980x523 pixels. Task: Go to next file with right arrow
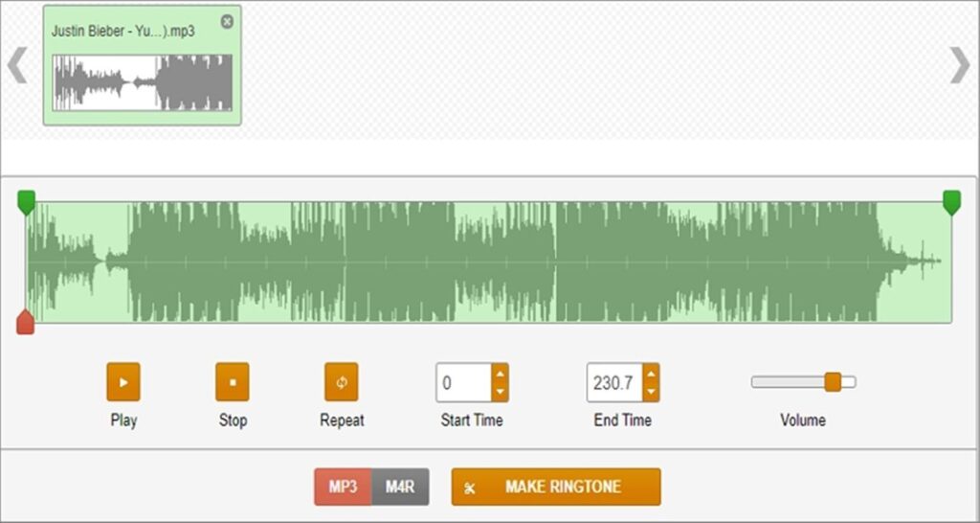(x=959, y=65)
